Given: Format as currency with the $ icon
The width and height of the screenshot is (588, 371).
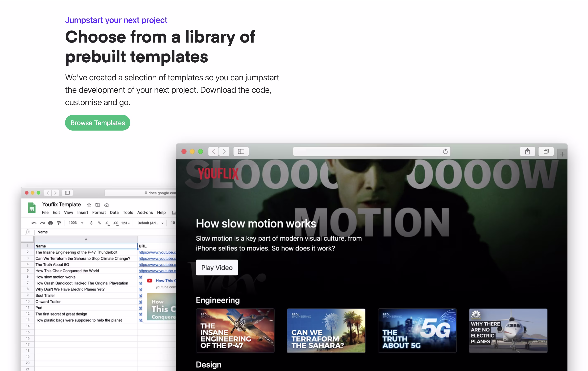Looking at the screenshot, I should tap(91, 223).
